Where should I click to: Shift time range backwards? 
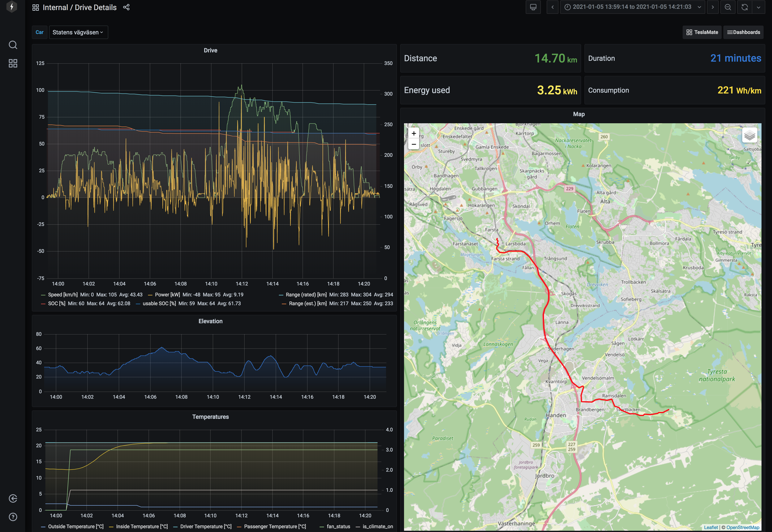pyautogui.click(x=553, y=7)
